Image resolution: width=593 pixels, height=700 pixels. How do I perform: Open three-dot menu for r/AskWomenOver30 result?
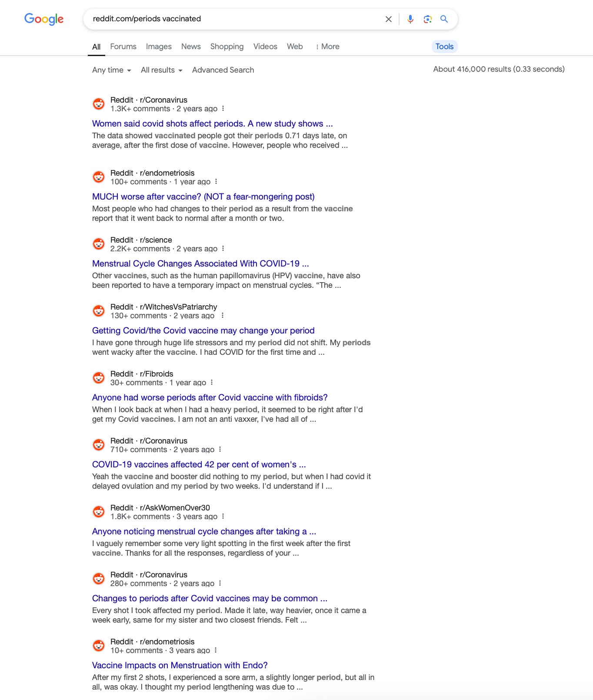coord(223,517)
